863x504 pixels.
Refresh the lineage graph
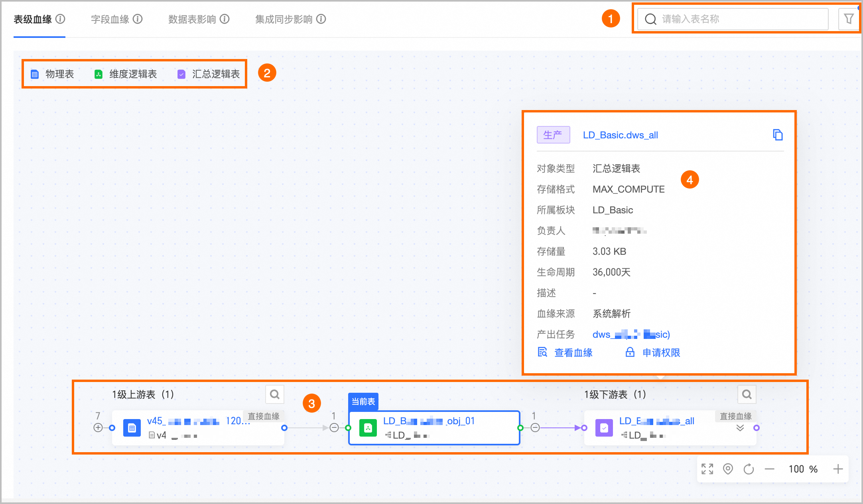point(749,469)
